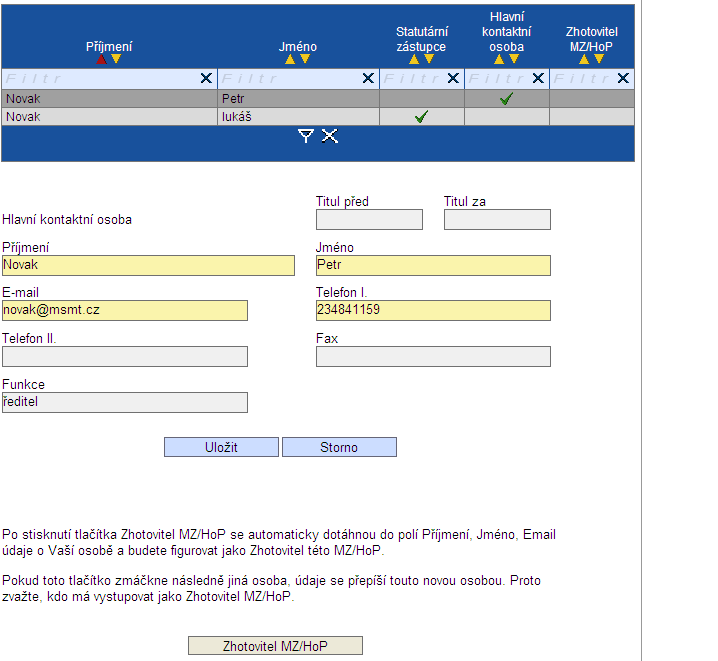718x661 pixels.
Task: Sort Statutární zástupce column descending
Action: pyautogui.click(x=429, y=59)
